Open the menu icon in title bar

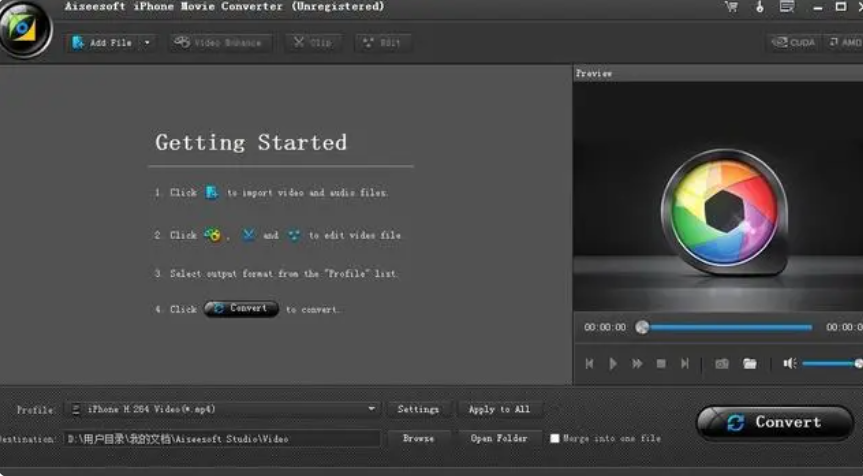pos(787,7)
